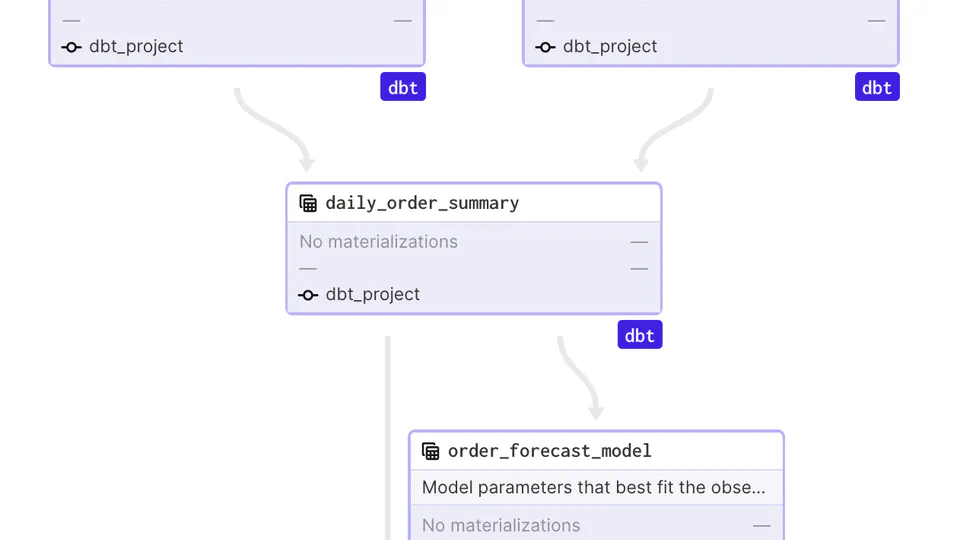Viewport: 960px width, 540px height.
Task: Select the daily_order_summary asset title
Action: click(x=422, y=203)
